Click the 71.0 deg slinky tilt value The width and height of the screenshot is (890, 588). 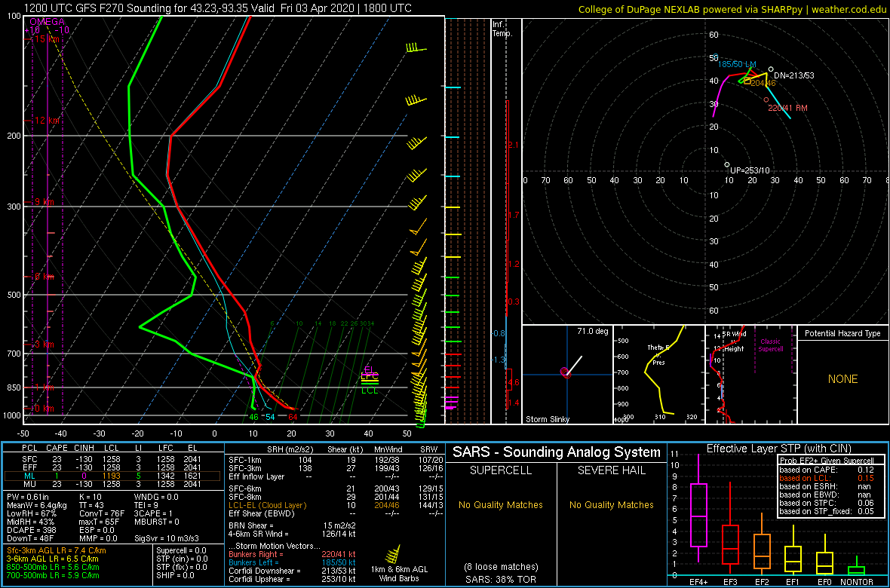pyautogui.click(x=592, y=330)
